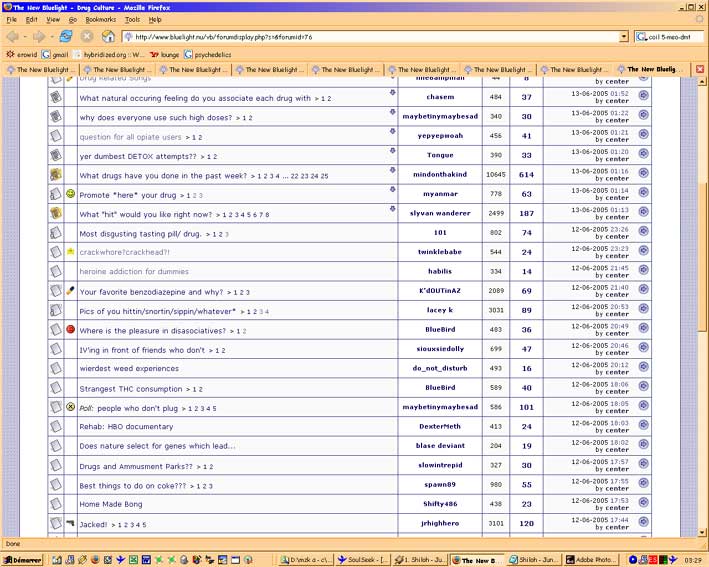Open the search engine selector dropdown
This screenshot has height=567, width=709.
point(641,37)
